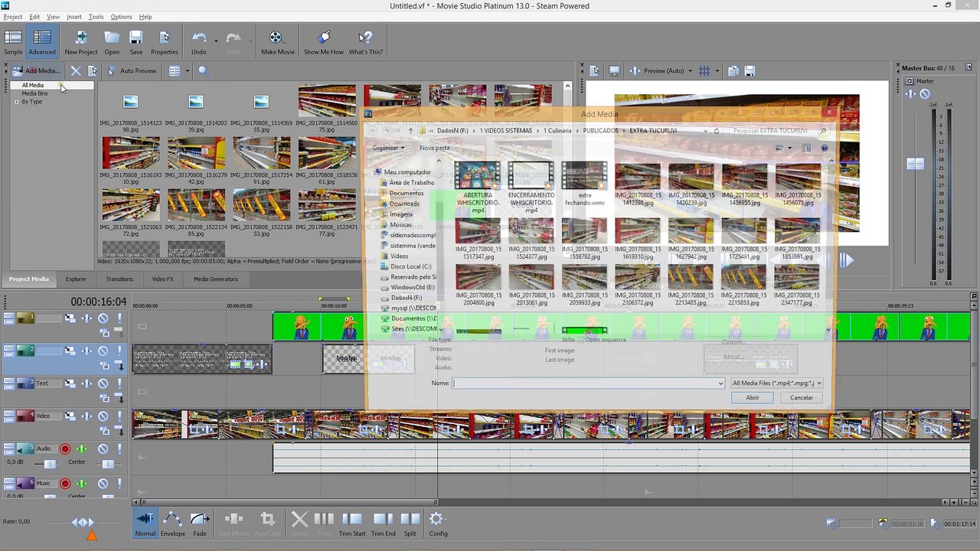
Task: Open the All Media Files type dropdown
Action: pyautogui.click(x=776, y=383)
